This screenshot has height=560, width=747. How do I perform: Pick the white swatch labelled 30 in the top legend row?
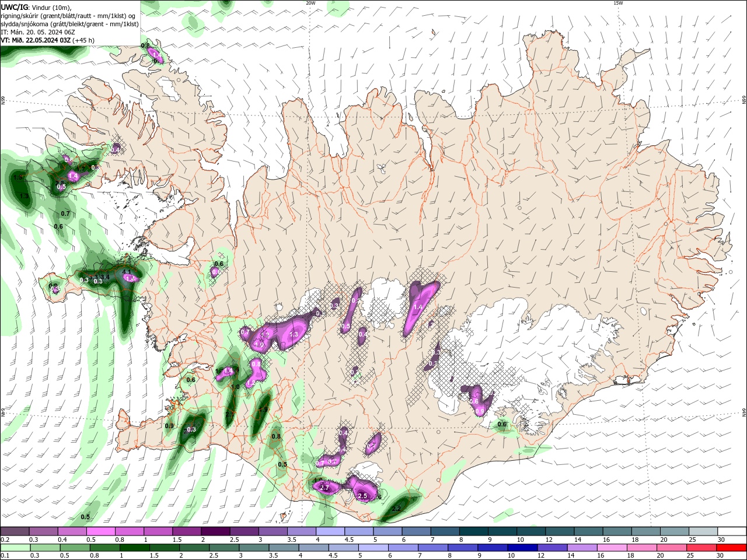pyautogui.click(x=732, y=531)
